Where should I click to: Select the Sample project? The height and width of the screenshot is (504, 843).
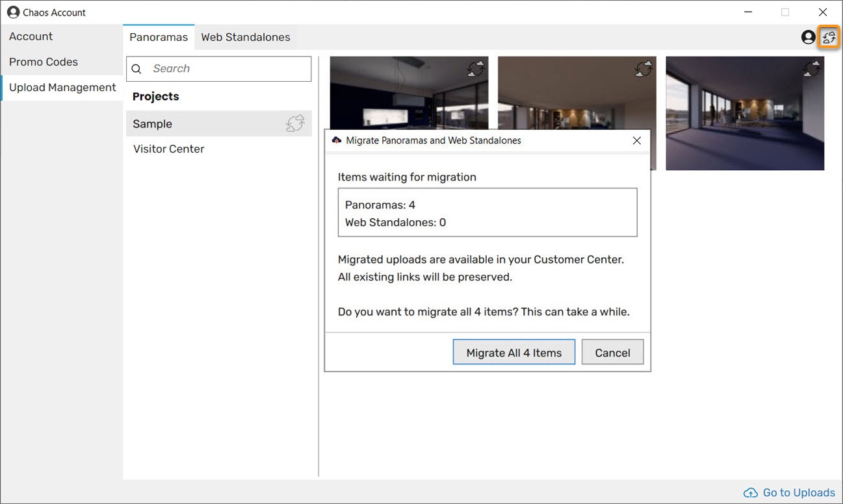click(x=218, y=123)
